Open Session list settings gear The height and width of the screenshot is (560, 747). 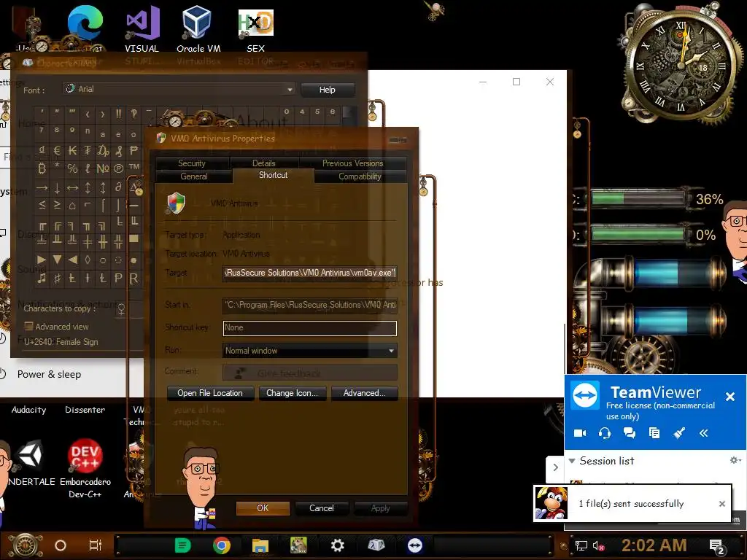(735, 460)
